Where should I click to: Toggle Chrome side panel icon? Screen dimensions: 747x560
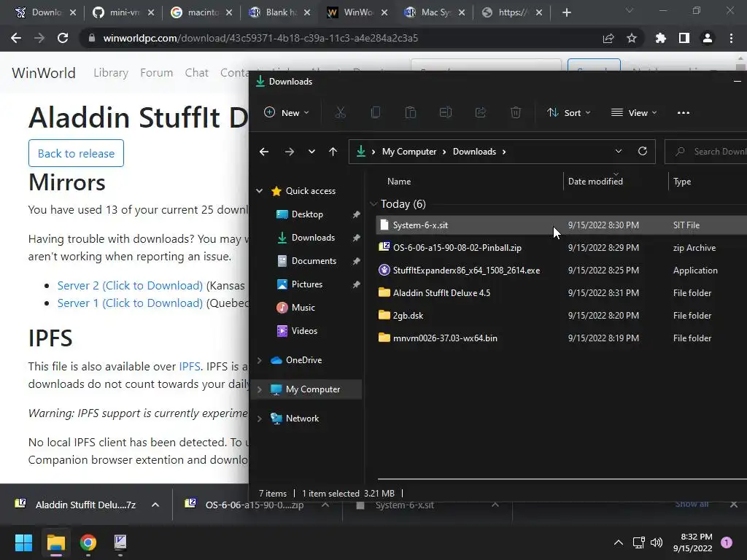click(684, 38)
